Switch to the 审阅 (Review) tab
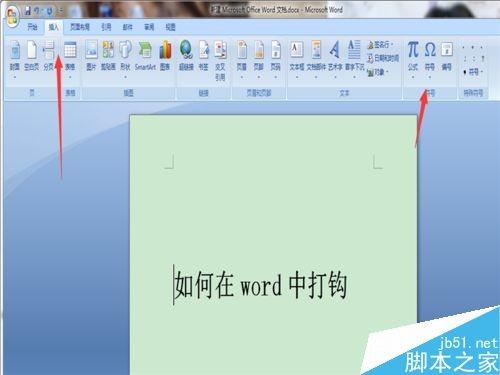The width and height of the screenshot is (500, 375). 149,27
